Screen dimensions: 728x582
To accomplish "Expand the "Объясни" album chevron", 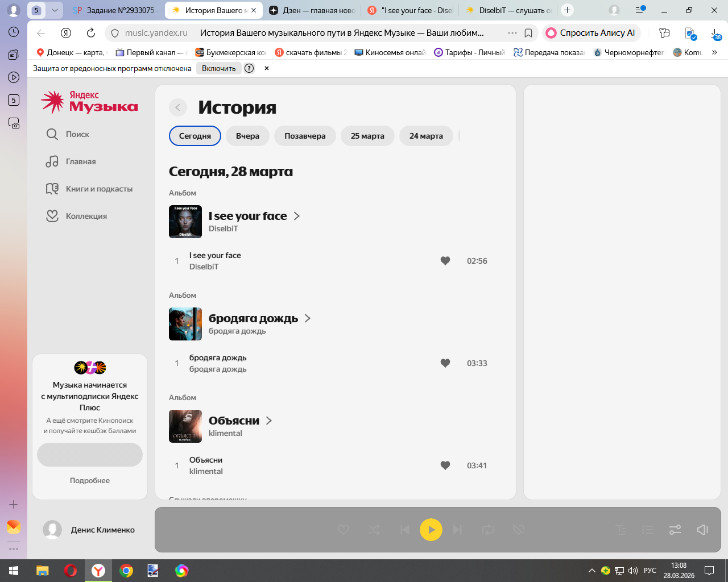I will 269,421.
